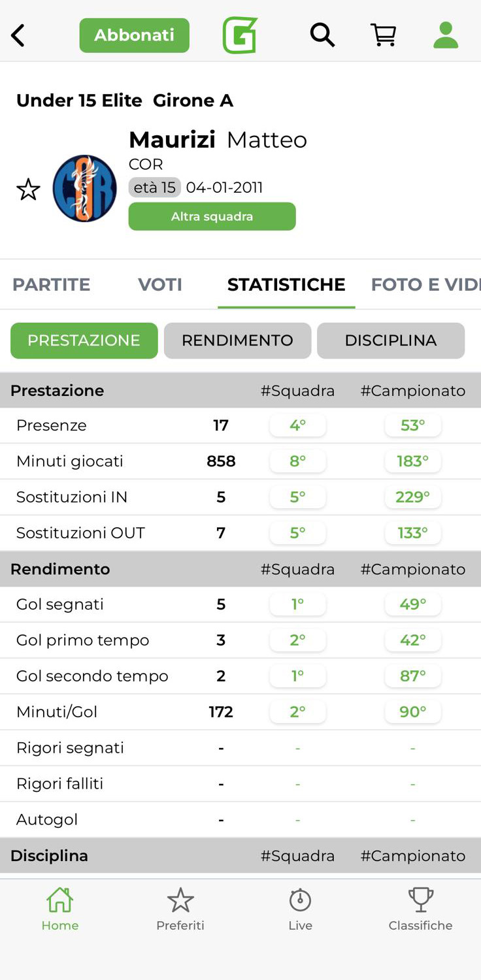
Task: Open the search magnifier icon
Action: tap(322, 35)
